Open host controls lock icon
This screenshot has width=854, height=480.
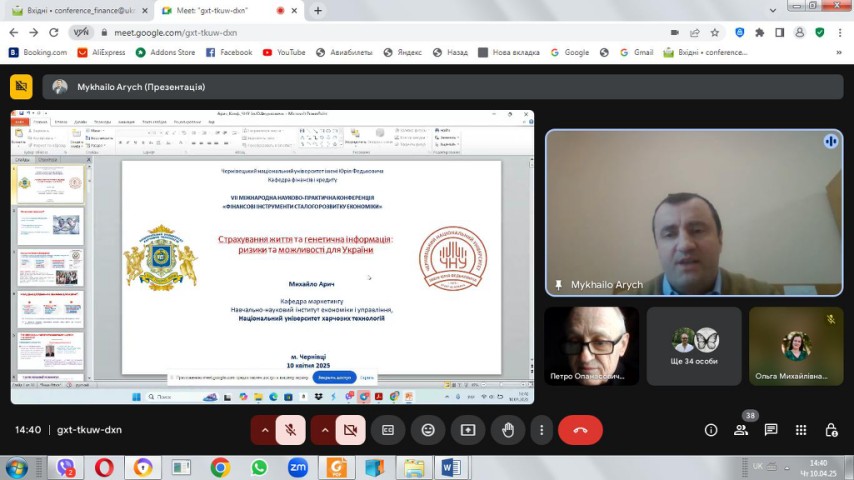tap(831, 430)
